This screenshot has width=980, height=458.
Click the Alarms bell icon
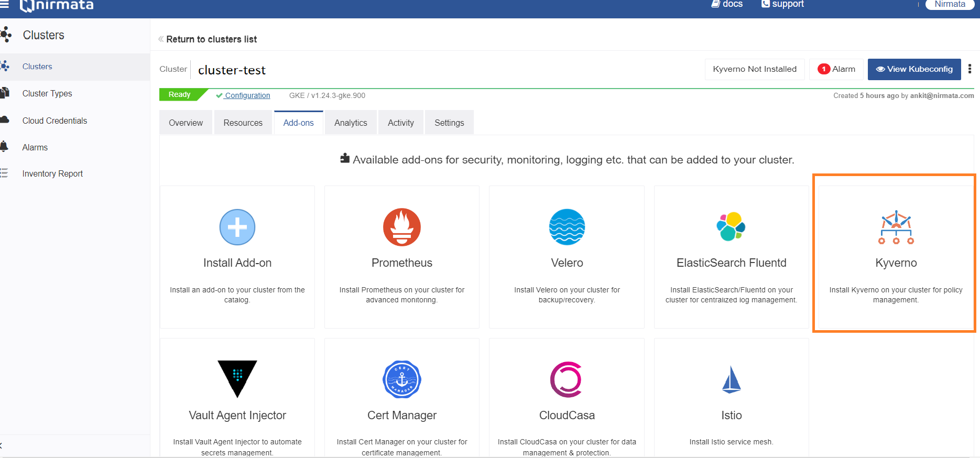tap(4, 146)
